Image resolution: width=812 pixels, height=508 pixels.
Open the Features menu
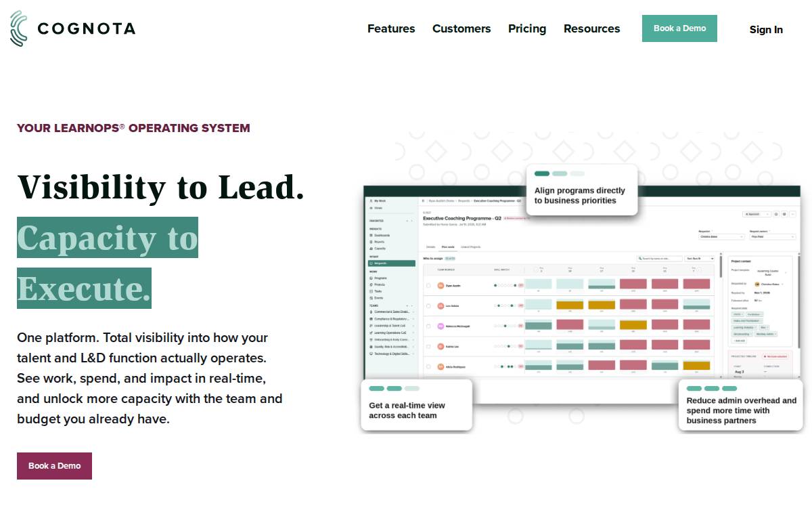pos(391,28)
